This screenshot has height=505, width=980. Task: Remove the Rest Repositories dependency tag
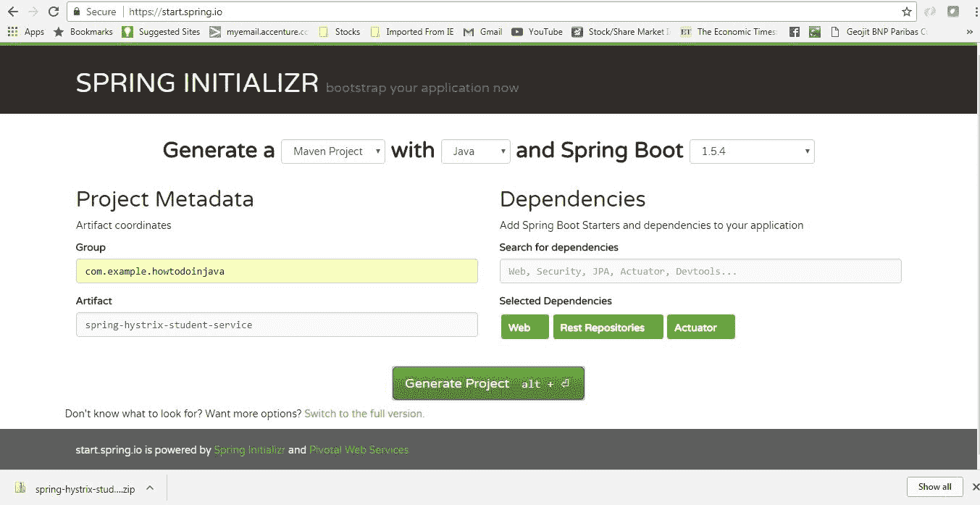tap(608, 327)
